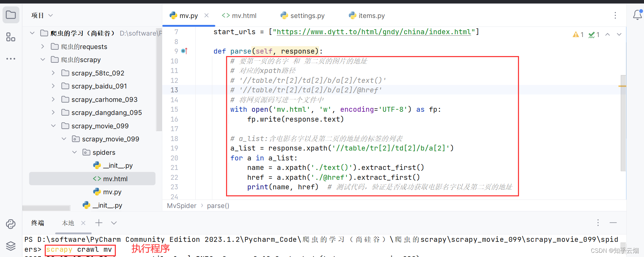Image resolution: width=644 pixels, height=257 pixels.
Task: Expand the scrapy_carhome_093 folder
Action: click(53, 99)
